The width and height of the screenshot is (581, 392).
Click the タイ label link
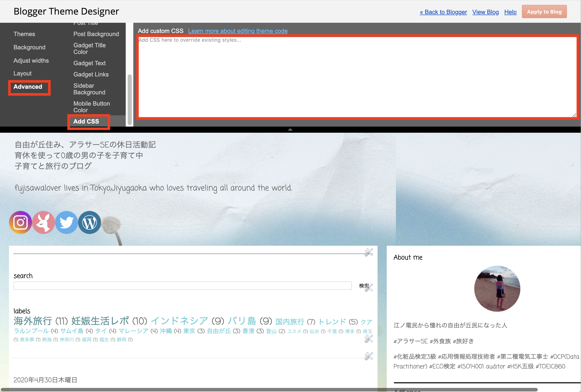click(101, 331)
